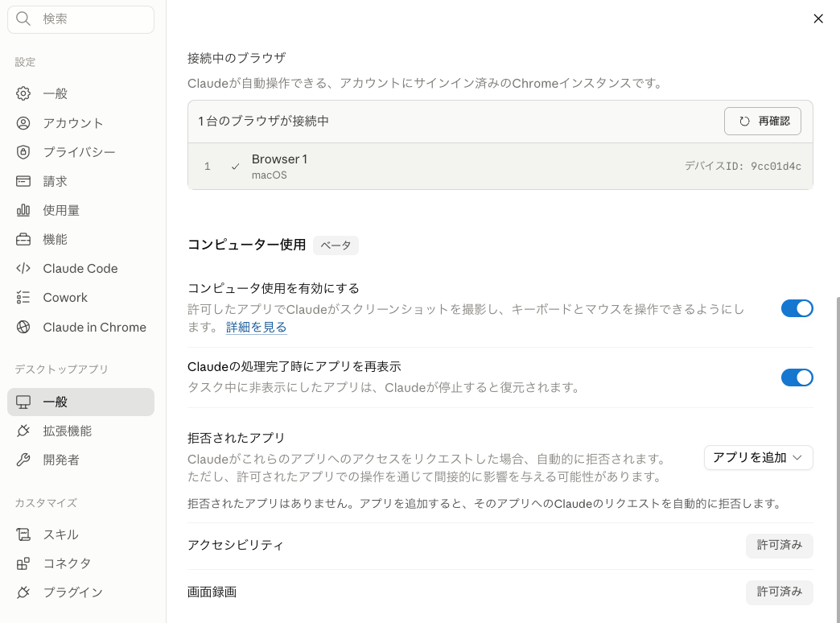Click the 接続中のブラウザ heading
This screenshot has width=840, height=623.
click(x=237, y=58)
